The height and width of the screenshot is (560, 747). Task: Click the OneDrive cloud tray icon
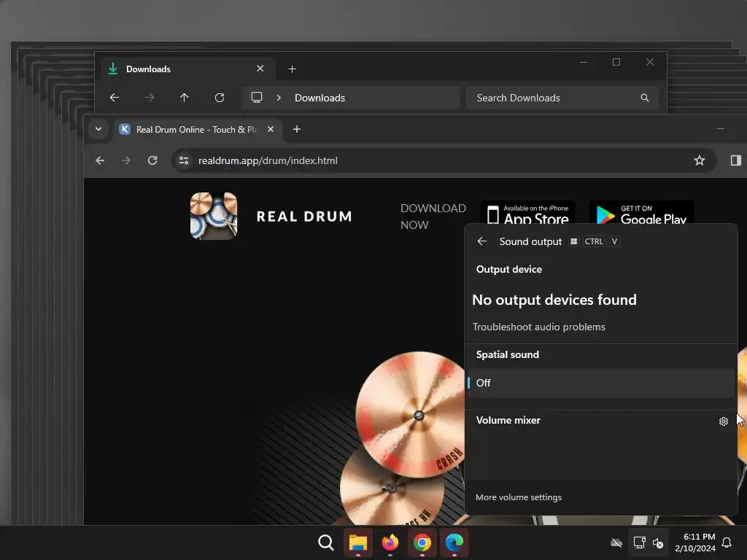[616, 542]
